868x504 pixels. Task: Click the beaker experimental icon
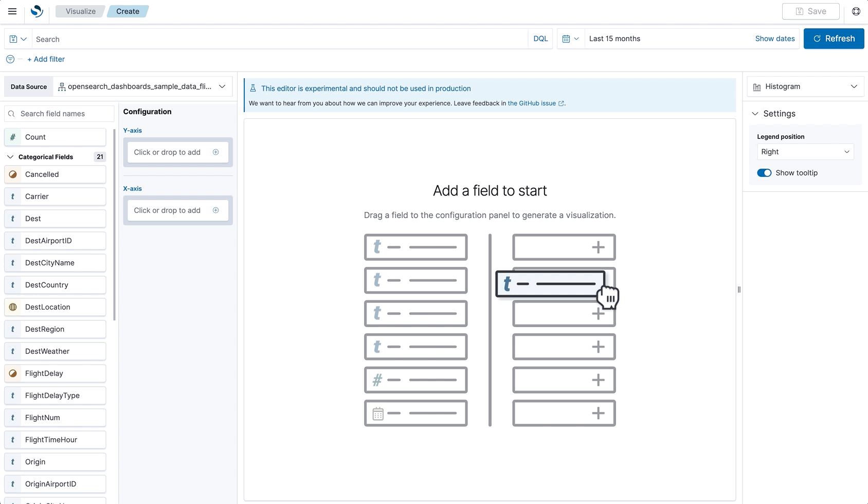[253, 88]
